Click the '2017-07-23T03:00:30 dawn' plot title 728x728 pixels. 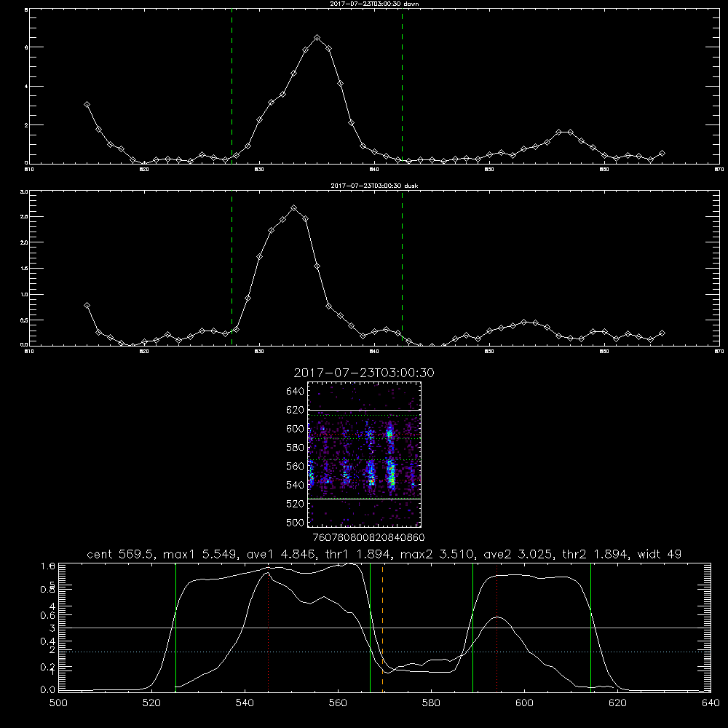(374, 4)
